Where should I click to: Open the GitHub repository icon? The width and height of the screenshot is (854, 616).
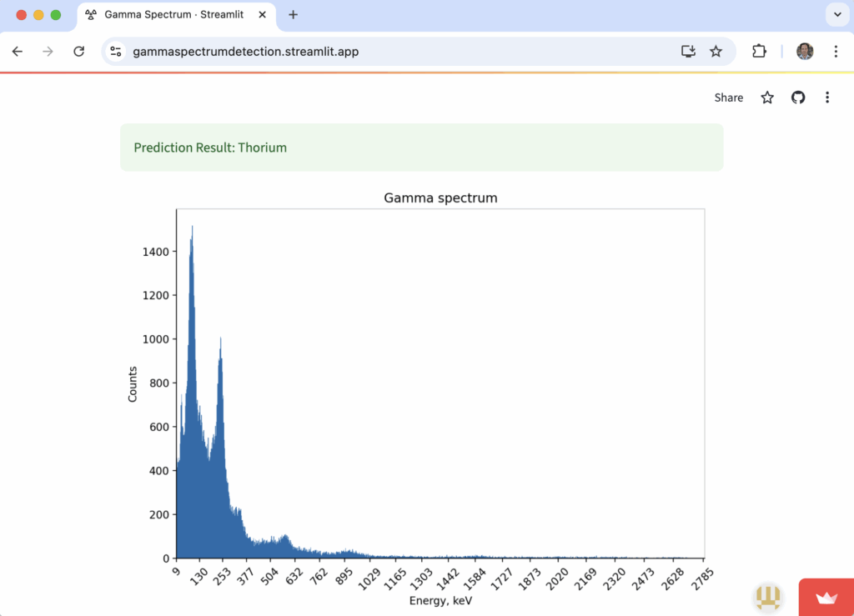click(798, 98)
